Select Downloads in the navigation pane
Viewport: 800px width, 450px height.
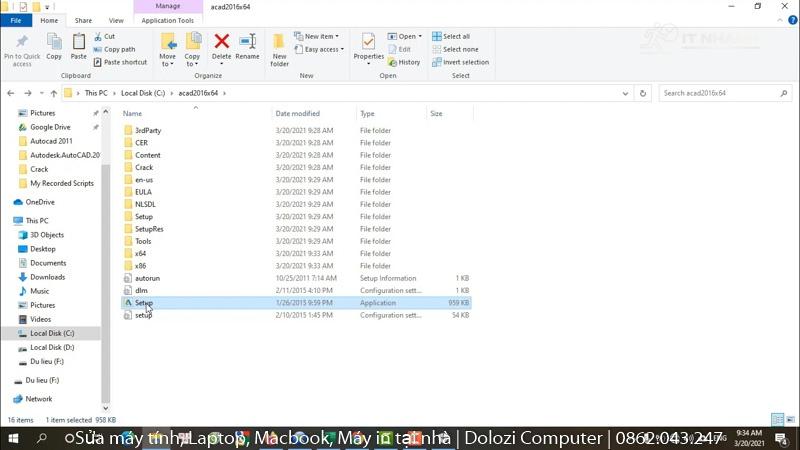coord(47,277)
